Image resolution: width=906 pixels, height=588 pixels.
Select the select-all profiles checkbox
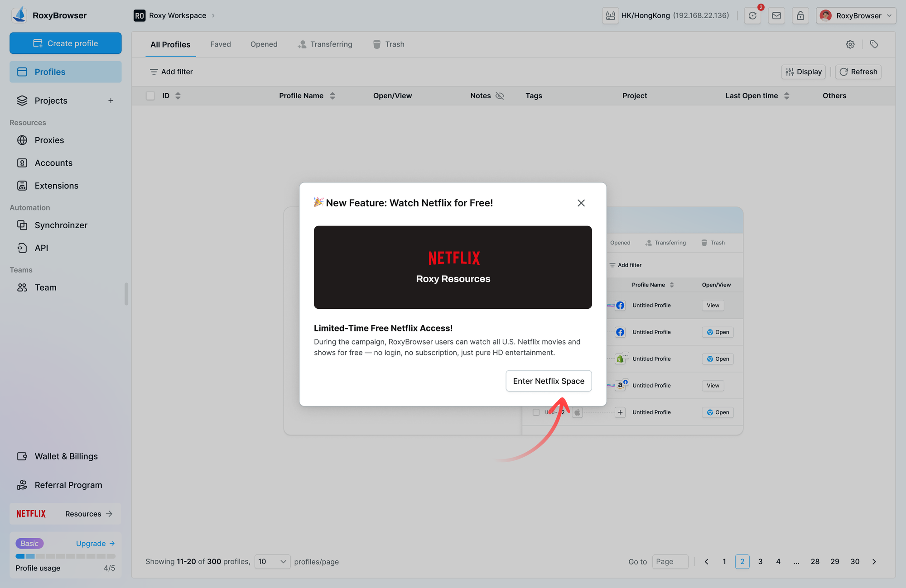(150, 96)
